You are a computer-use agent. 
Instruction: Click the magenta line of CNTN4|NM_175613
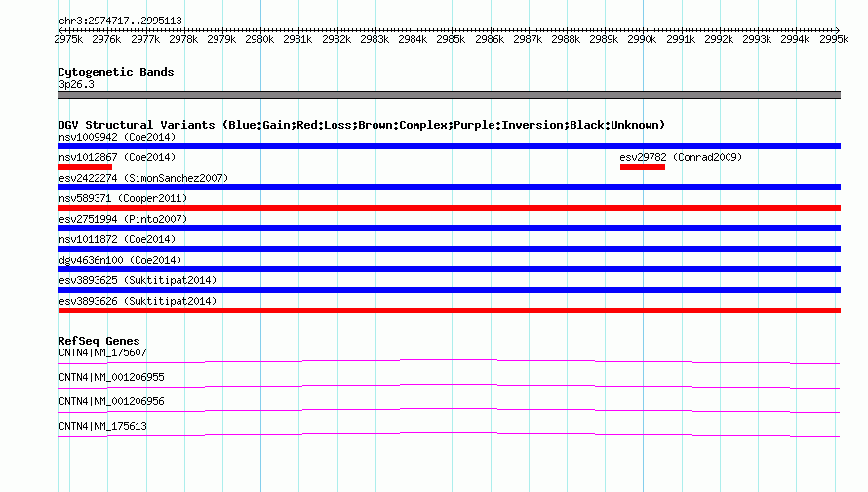tap(449, 435)
